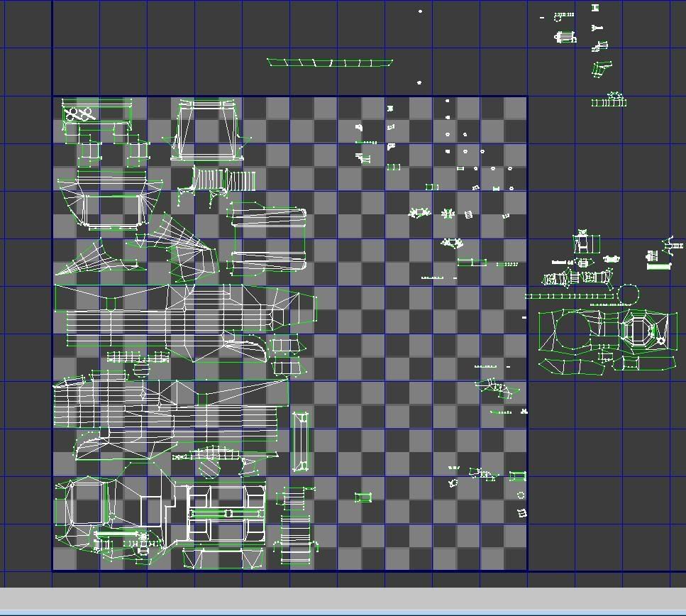Select the ladder-like shell at the tile's bottom center
The image size is (686, 616).
297,539
